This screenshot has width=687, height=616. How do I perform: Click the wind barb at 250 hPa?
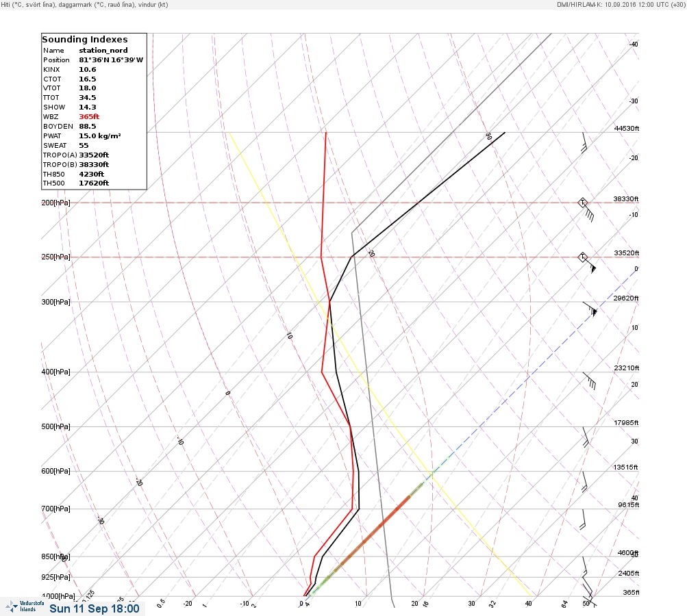pos(587,263)
